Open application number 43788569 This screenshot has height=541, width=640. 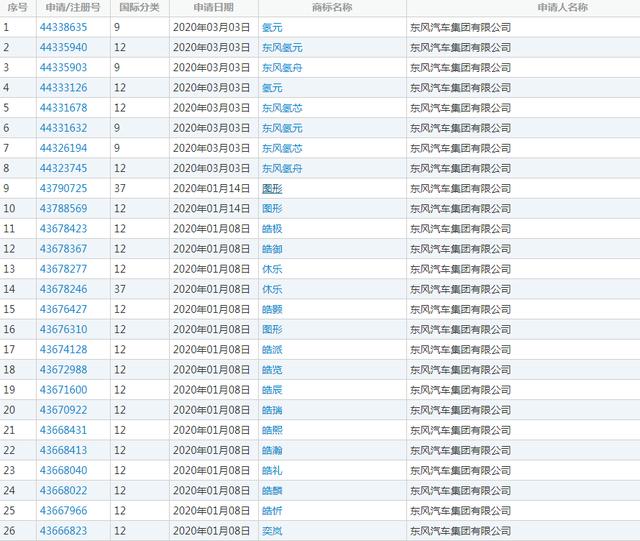(63, 209)
